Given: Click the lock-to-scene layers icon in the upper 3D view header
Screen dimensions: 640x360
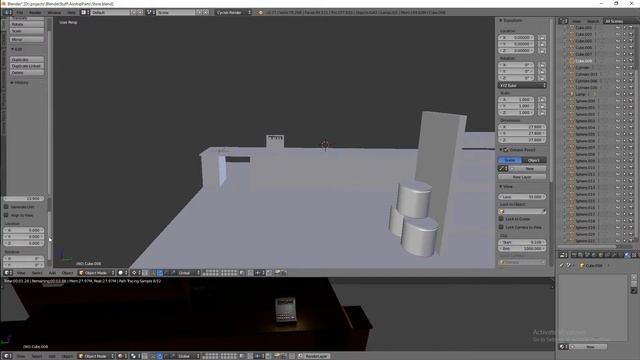Looking at the screenshot, I should point(242,273).
